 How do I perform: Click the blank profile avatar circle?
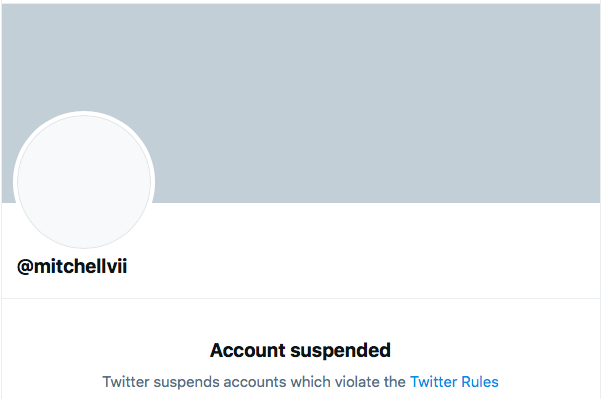pyautogui.click(x=84, y=181)
